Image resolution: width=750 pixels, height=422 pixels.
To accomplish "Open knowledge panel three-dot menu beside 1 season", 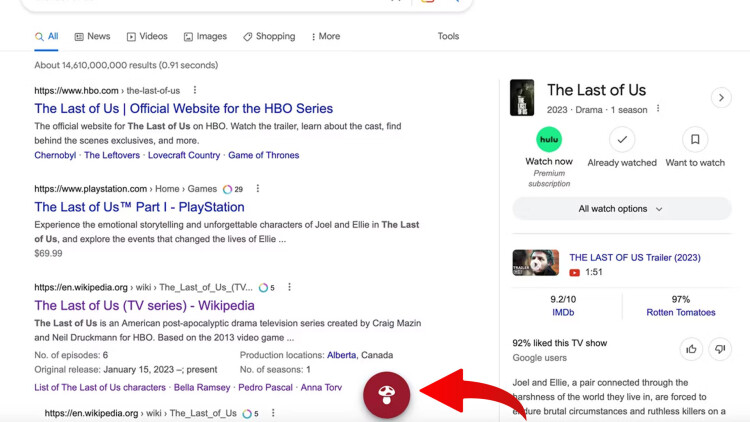I will (658, 109).
